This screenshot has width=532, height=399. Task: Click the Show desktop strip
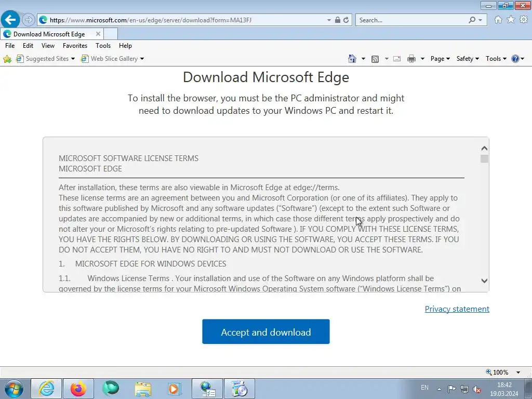pyautogui.click(x=528, y=389)
